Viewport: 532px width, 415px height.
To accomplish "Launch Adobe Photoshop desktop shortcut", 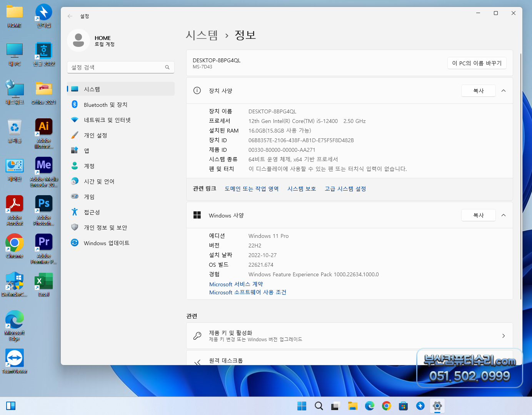I will point(44,211).
